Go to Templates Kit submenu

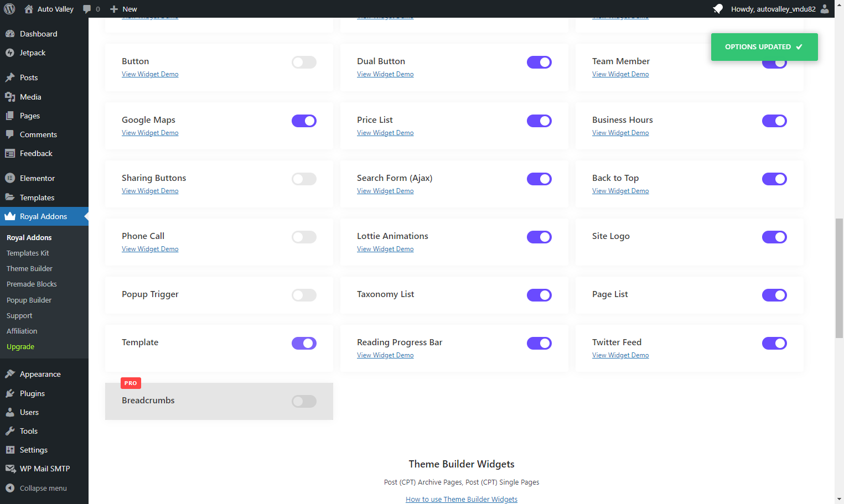[28, 253]
